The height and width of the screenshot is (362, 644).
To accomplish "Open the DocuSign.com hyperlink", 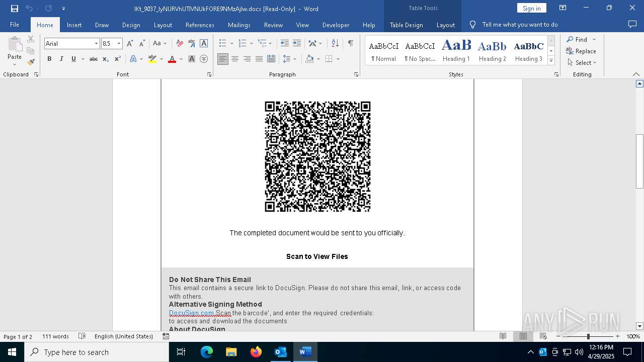I will pyautogui.click(x=192, y=313).
